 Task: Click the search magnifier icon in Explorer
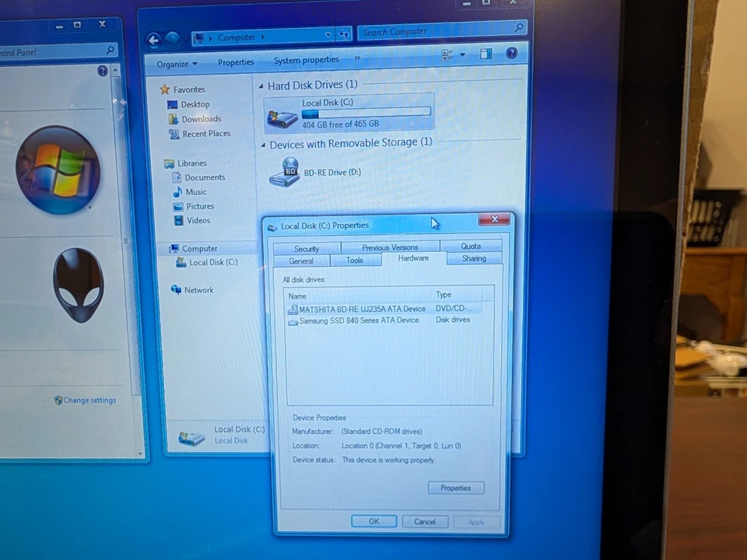[x=519, y=27]
